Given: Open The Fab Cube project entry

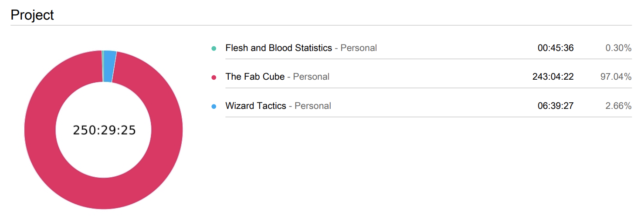Looking at the screenshot, I should pyautogui.click(x=255, y=77).
